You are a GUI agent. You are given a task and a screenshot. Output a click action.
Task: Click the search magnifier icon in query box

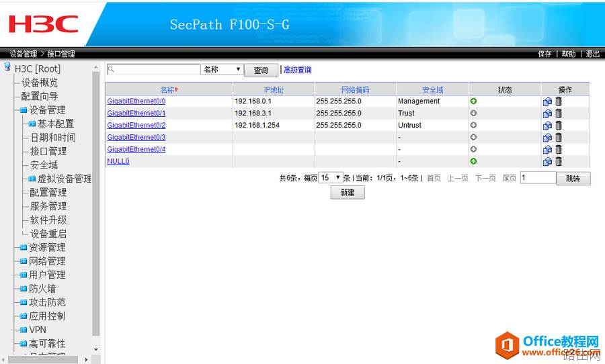111,69
